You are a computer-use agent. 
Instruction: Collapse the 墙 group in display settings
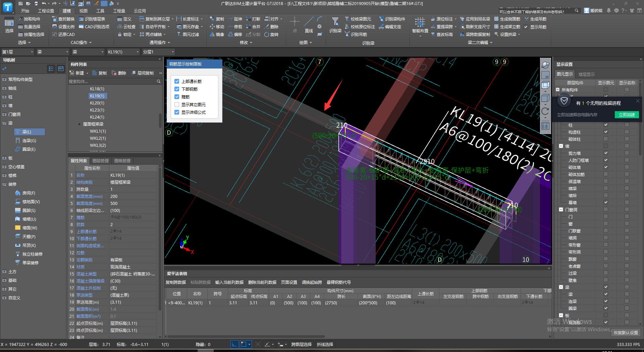561,146
